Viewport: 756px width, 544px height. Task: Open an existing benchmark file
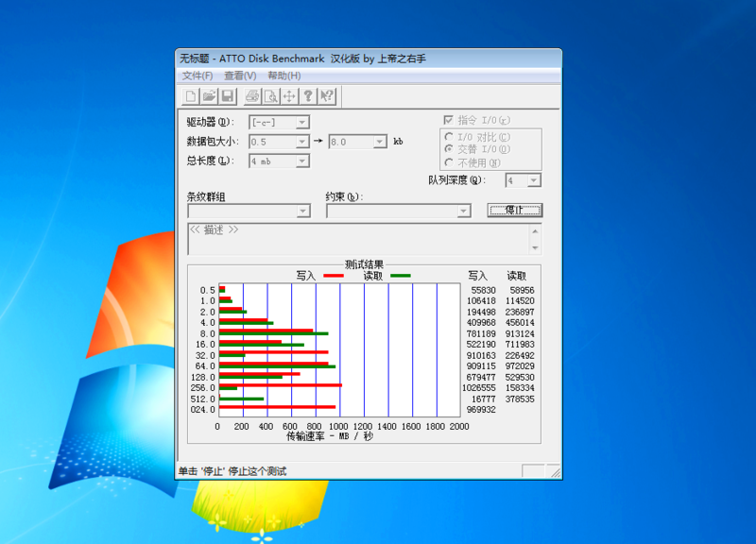[210, 95]
